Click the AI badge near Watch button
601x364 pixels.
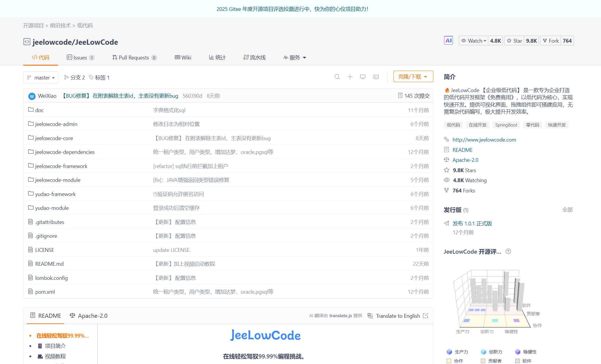pyautogui.click(x=448, y=40)
